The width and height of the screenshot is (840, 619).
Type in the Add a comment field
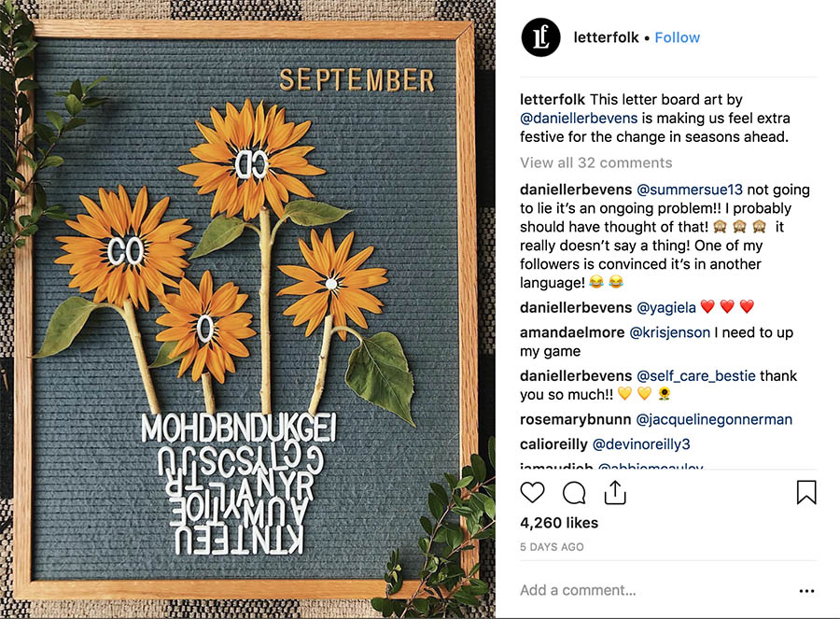(644, 590)
